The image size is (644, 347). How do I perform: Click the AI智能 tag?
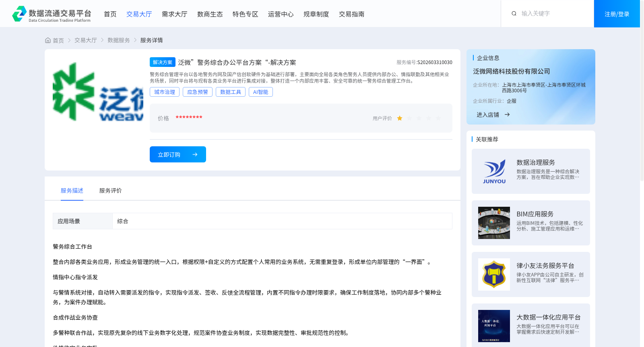pos(261,92)
